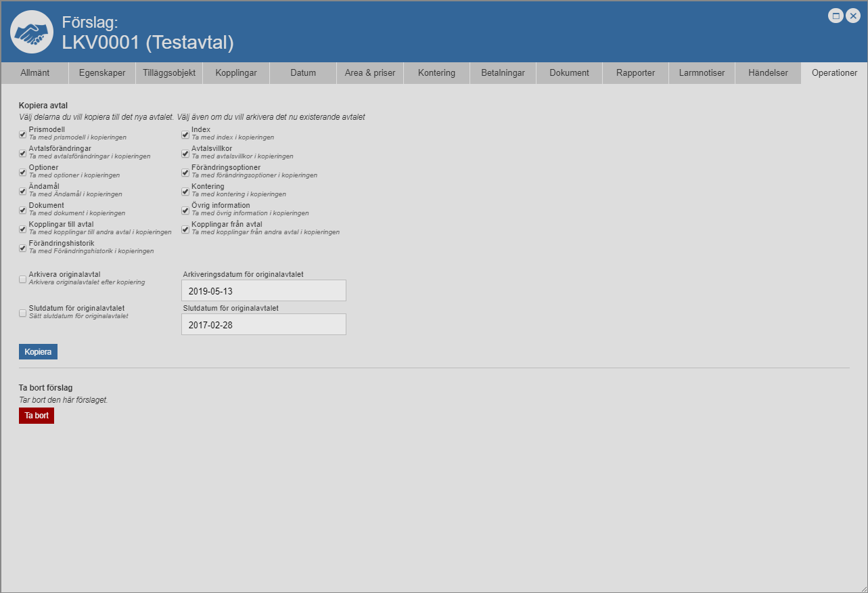Maximize the dialog window
868x593 pixels.
[836, 16]
